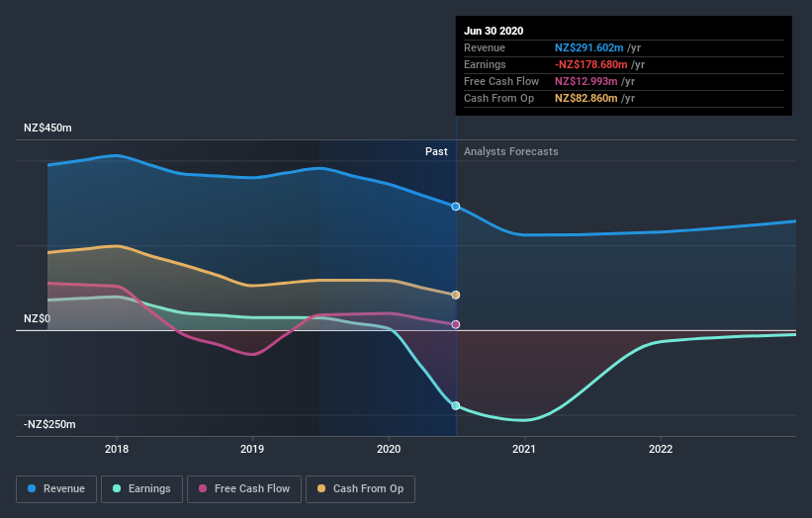Click the Earnings row label in tooltip

click(486, 64)
